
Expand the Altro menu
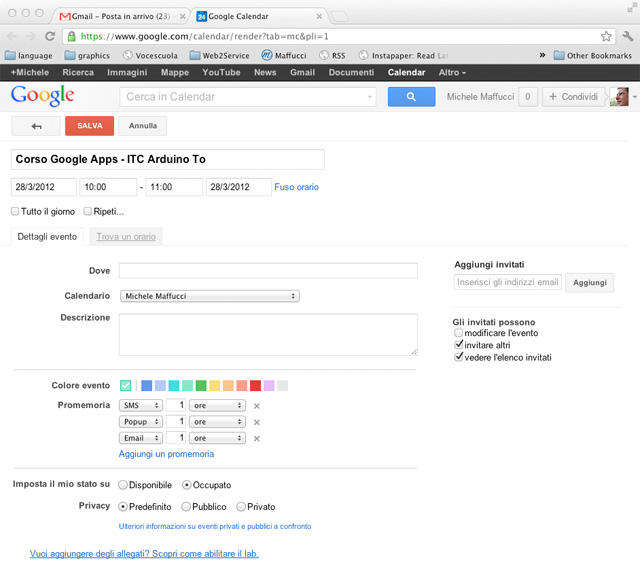452,72
